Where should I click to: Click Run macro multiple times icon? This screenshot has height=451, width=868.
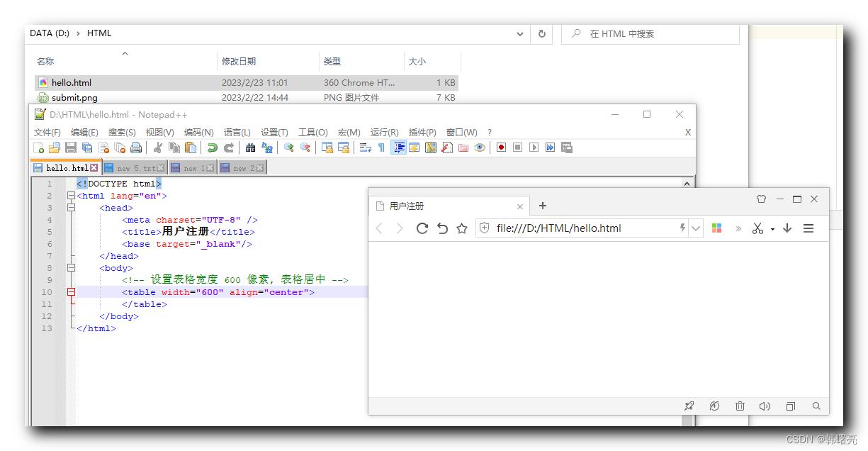(x=550, y=147)
